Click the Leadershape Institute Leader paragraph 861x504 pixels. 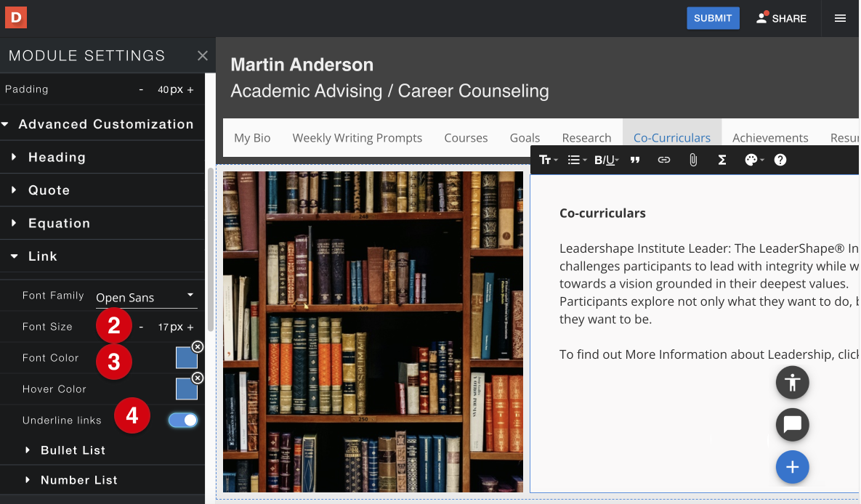(x=708, y=284)
